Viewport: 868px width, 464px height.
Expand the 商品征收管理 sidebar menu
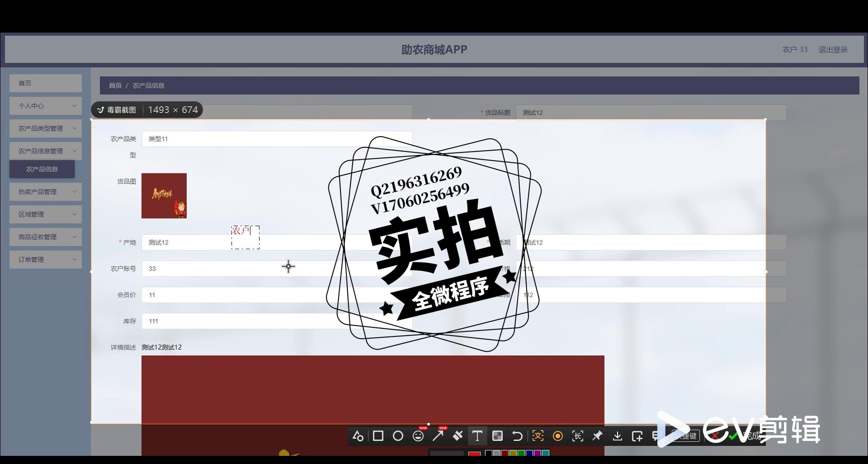[46, 237]
